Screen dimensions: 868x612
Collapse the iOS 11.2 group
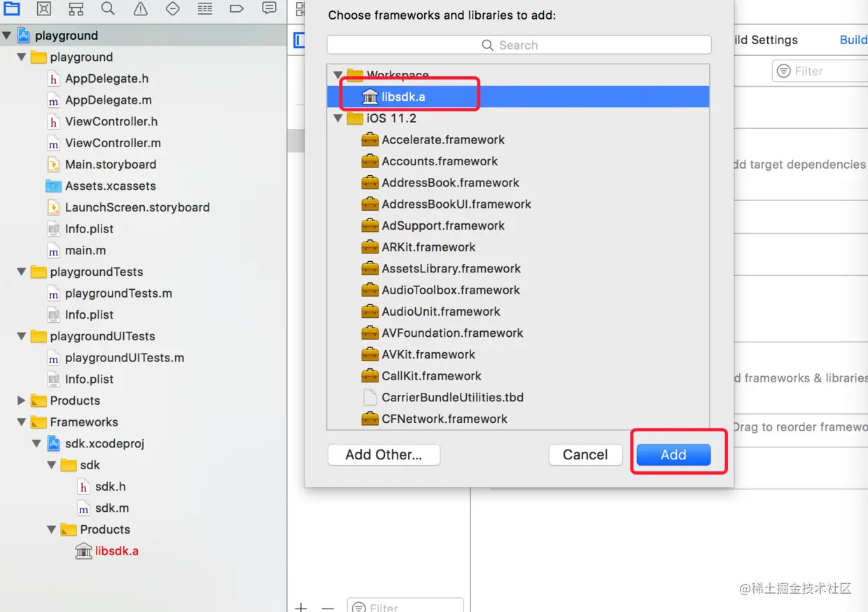click(x=339, y=118)
